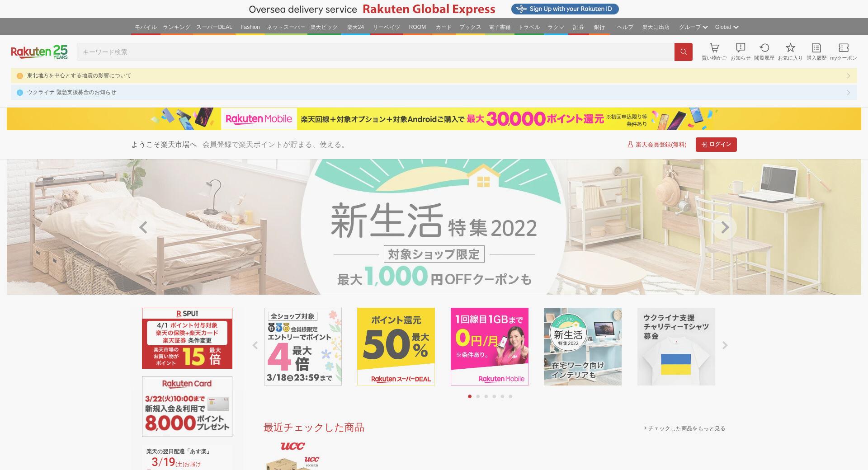Expand the グループ dropdown menu
Viewport: 868px width, 470px height.
click(693, 27)
